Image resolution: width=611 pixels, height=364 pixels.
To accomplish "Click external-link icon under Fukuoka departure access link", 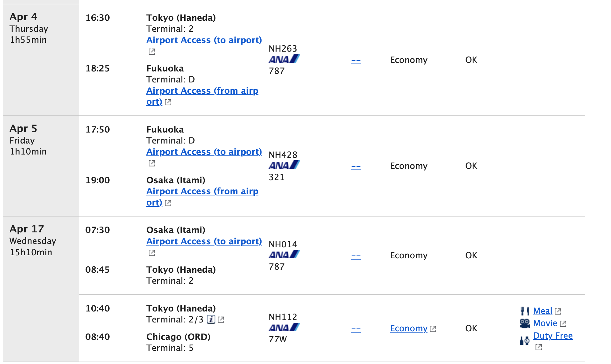I will [152, 163].
